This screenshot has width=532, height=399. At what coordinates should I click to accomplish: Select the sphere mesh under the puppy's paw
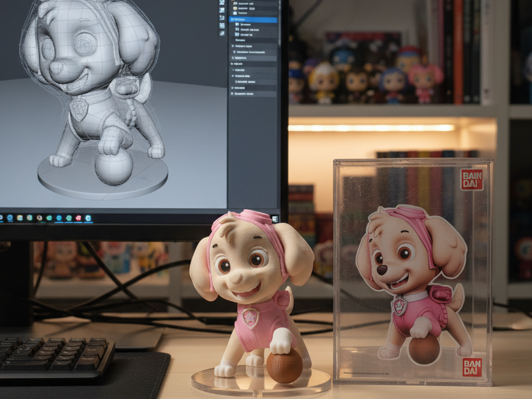[114, 167]
